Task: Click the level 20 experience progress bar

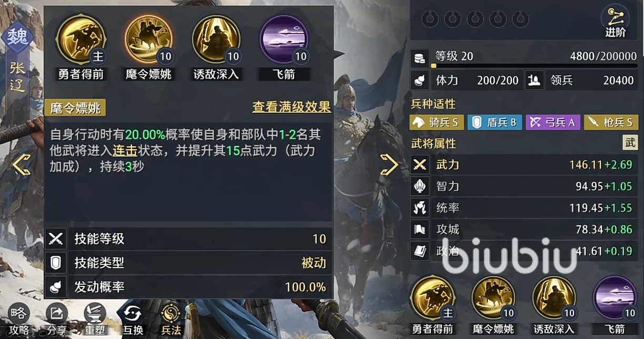Action: (x=534, y=66)
